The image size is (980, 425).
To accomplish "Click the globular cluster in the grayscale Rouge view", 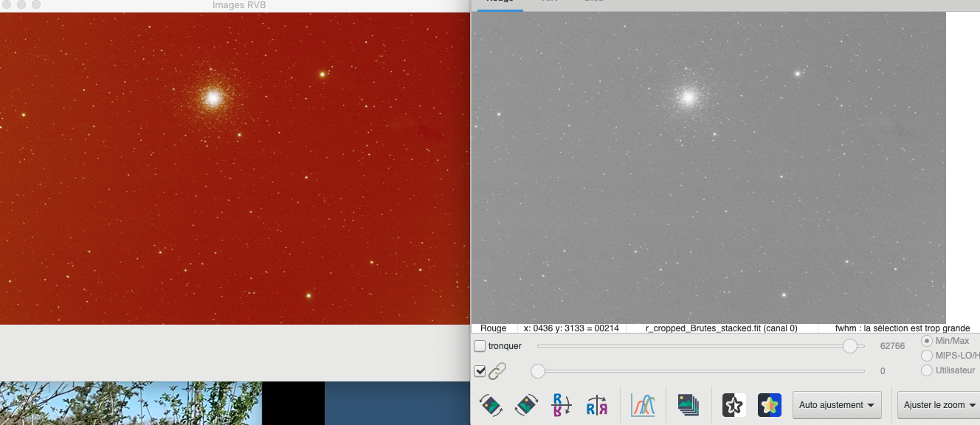I will (689, 97).
